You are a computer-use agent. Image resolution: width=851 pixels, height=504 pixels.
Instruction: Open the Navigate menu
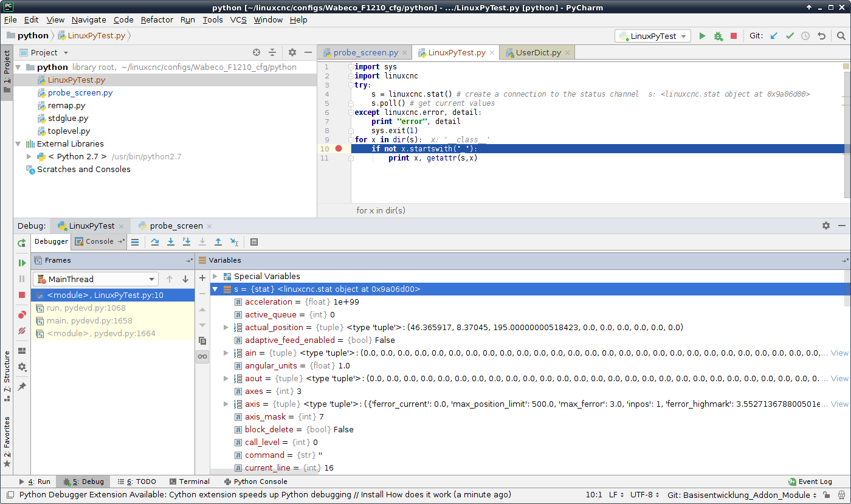(89, 19)
